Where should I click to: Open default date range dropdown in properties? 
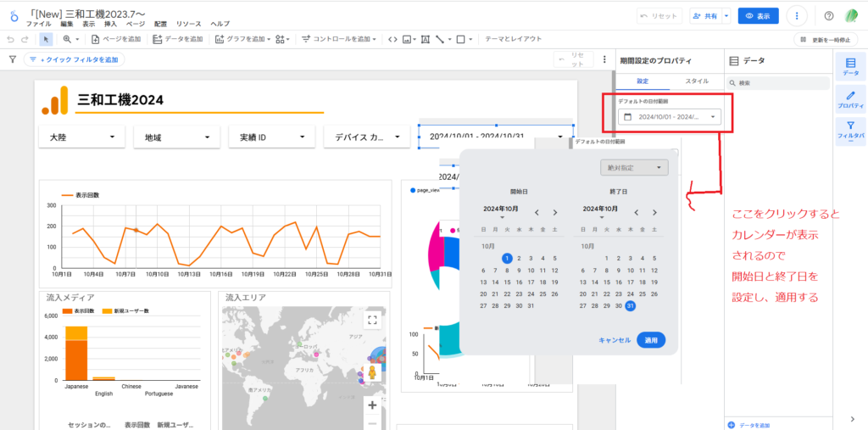tap(670, 117)
